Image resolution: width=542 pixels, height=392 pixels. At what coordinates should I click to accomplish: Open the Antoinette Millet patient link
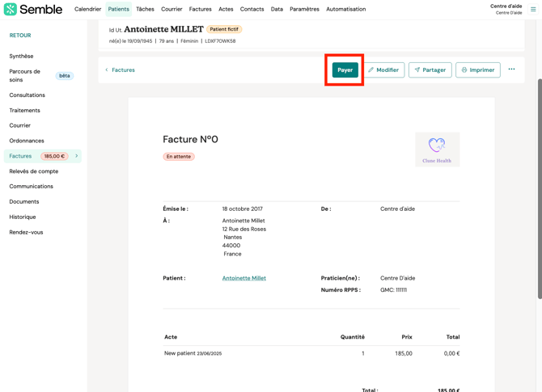point(243,278)
